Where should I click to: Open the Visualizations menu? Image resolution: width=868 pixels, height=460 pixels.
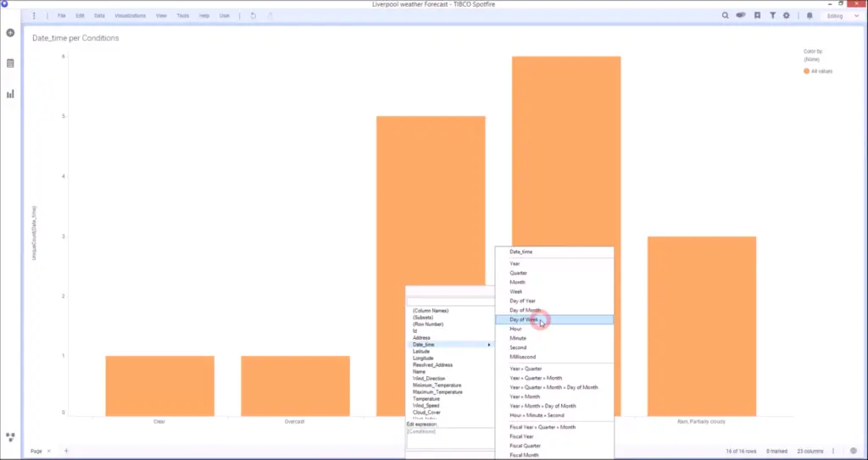pos(130,15)
